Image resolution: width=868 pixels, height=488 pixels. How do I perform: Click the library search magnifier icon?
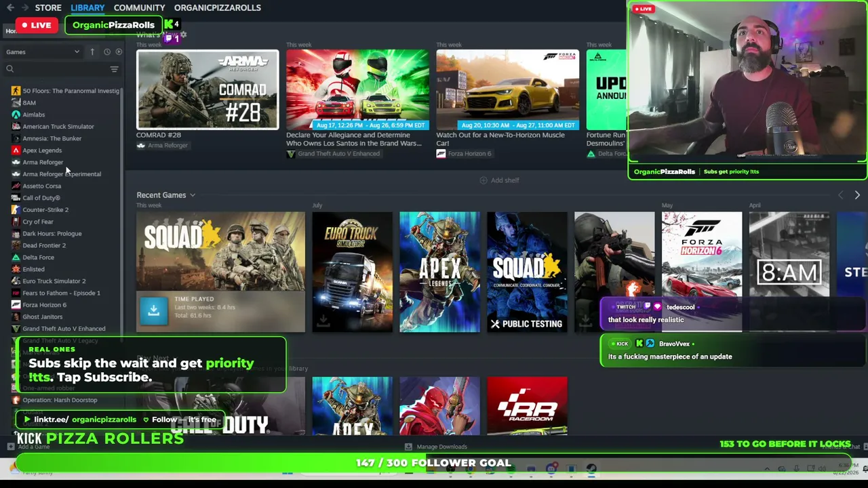[x=9, y=69]
